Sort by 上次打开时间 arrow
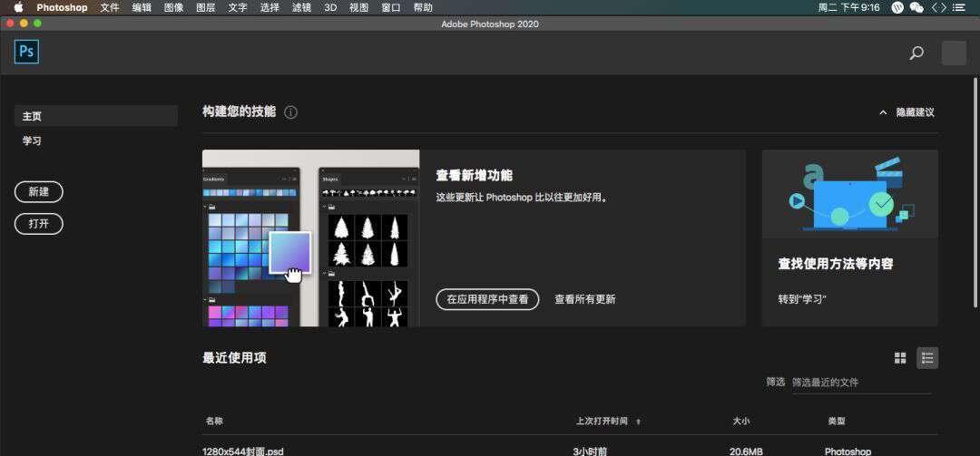 (638, 422)
